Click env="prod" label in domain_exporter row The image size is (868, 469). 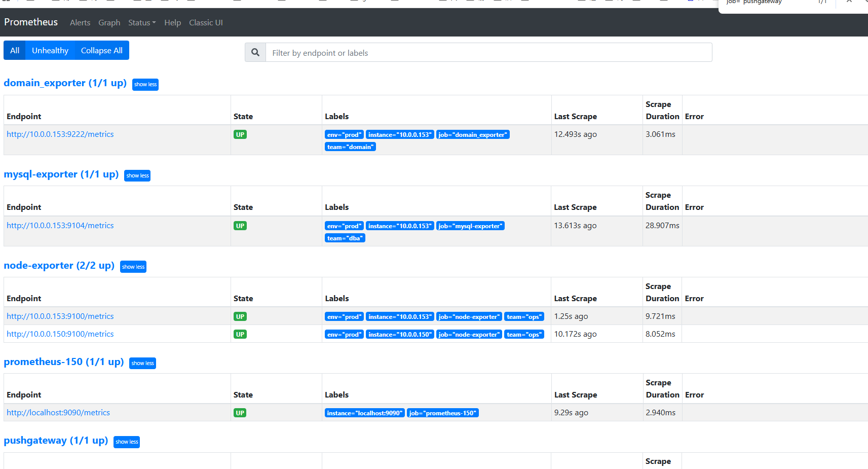[344, 134]
